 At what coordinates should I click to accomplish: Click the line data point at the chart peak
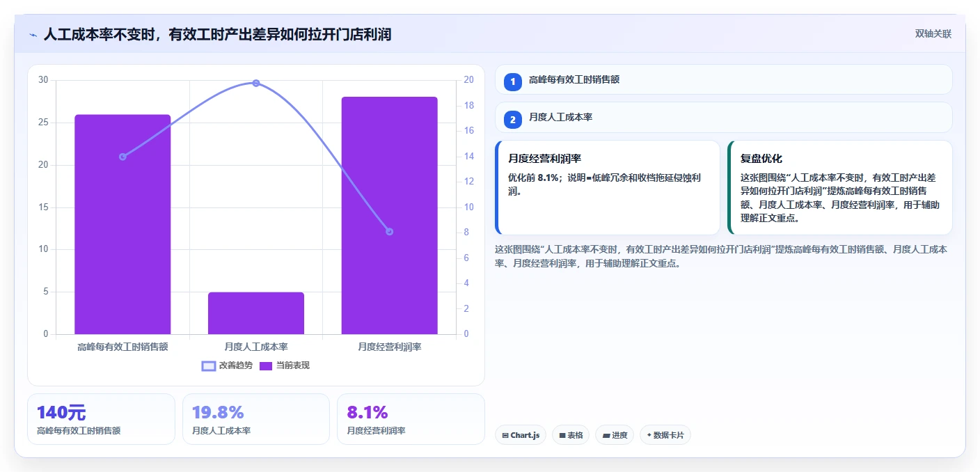coord(256,83)
